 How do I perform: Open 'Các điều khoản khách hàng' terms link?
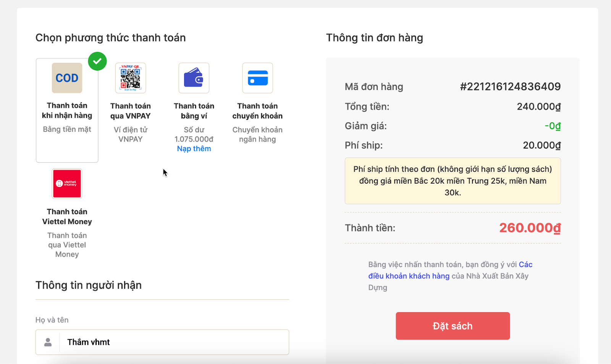[409, 276]
